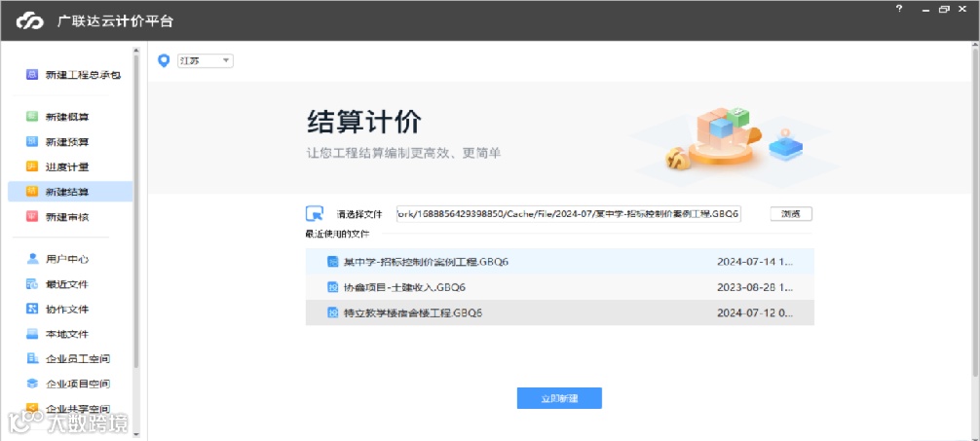Click the help question mark icon
Screen dimensions: 980x441
(x=899, y=9)
